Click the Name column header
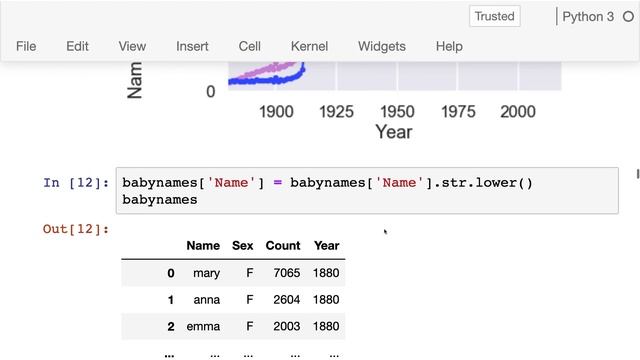Image resolution: width=640 pixels, height=360 pixels. tap(203, 245)
